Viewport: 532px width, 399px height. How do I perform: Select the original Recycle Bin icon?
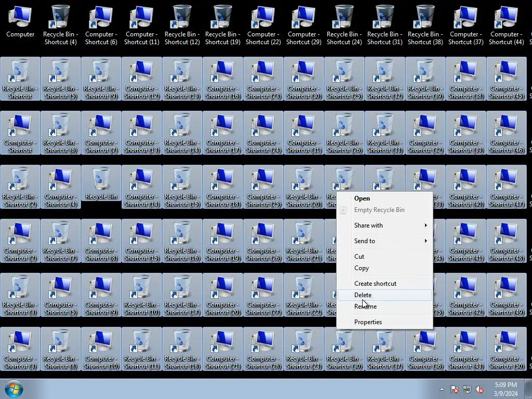click(x=101, y=183)
